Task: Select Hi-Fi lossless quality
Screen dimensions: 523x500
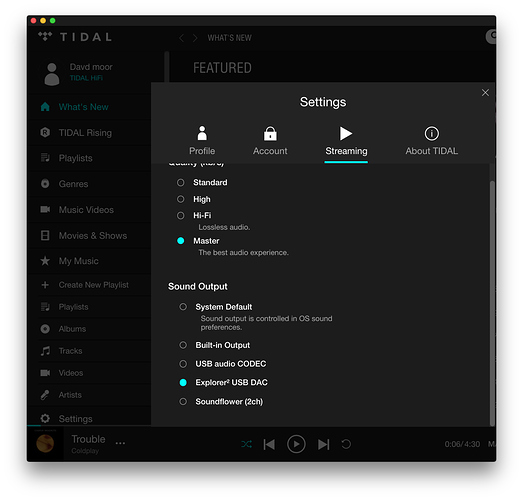Action: click(x=180, y=215)
